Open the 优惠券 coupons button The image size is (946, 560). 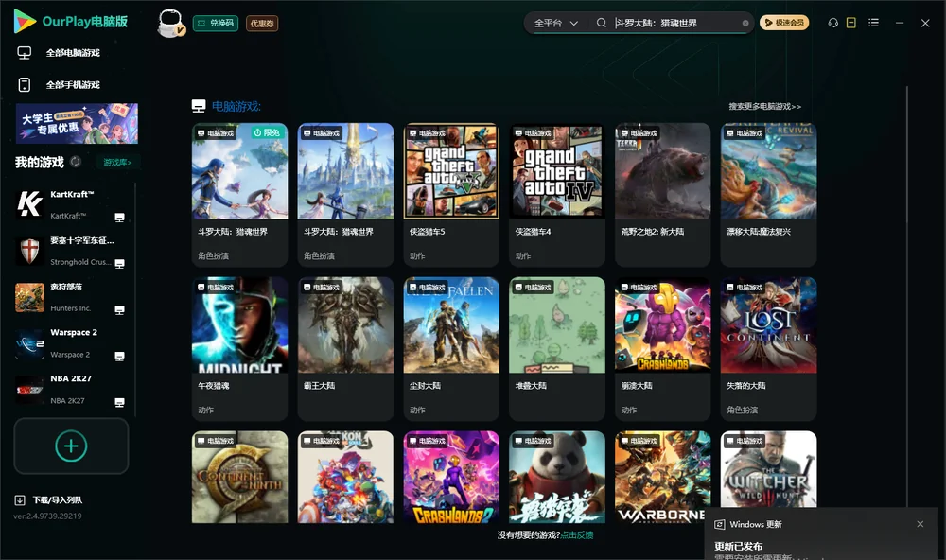(x=262, y=24)
